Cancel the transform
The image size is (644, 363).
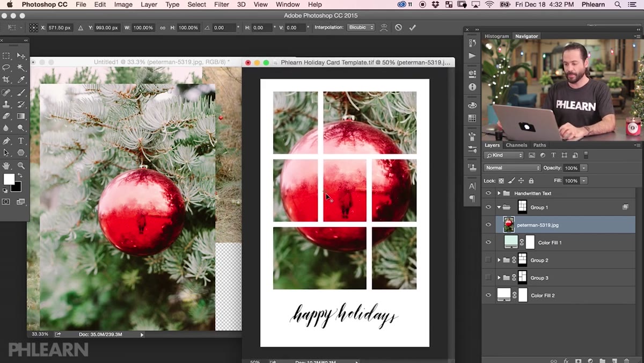(x=398, y=27)
